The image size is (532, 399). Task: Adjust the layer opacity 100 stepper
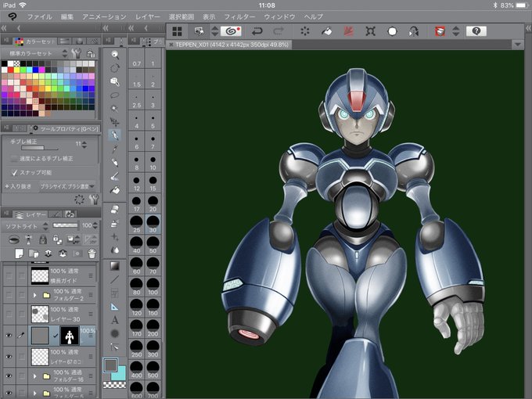pos(95,225)
